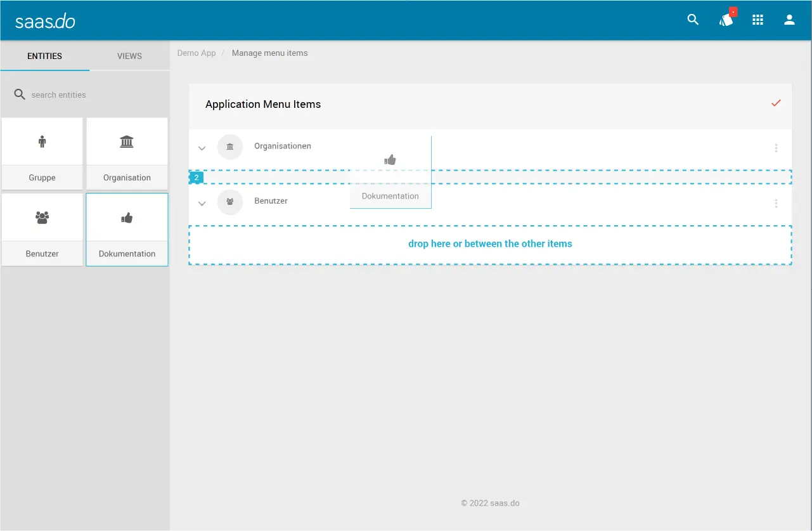Image resolution: width=812 pixels, height=531 pixels.
Task: Open the user account profile icon
Action: point(789,20)
